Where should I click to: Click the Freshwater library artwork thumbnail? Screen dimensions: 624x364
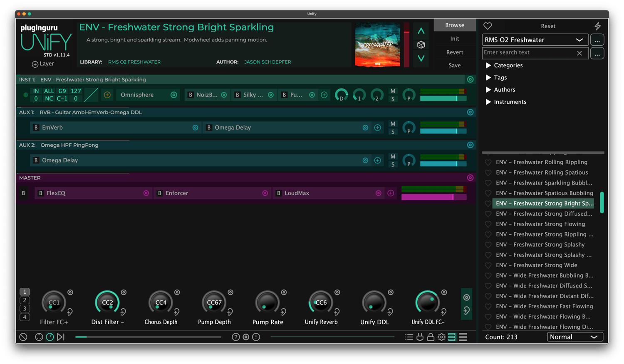(x=377, y=44)
